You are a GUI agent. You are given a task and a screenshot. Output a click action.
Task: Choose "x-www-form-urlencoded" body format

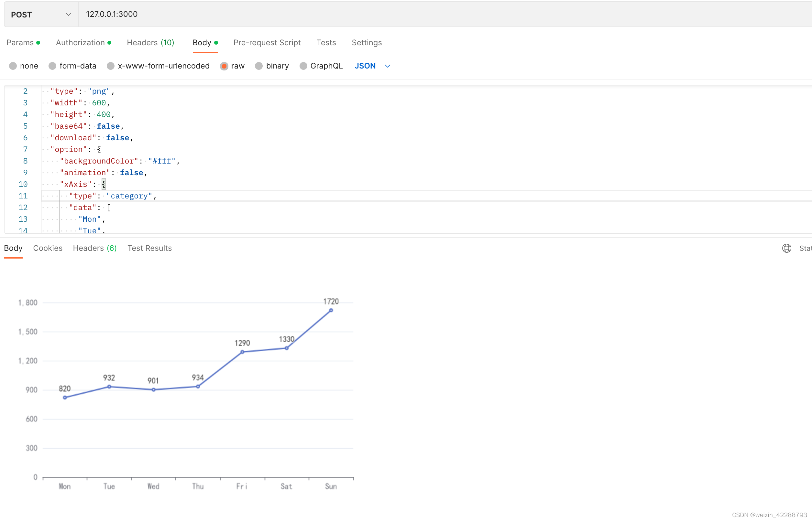(x=158, y=66)
